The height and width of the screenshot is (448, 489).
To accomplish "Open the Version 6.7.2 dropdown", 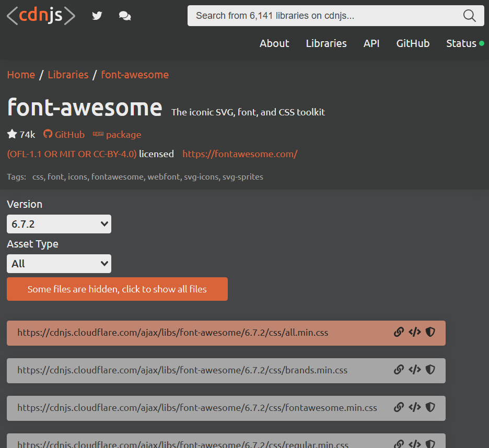I will point(59,224).
